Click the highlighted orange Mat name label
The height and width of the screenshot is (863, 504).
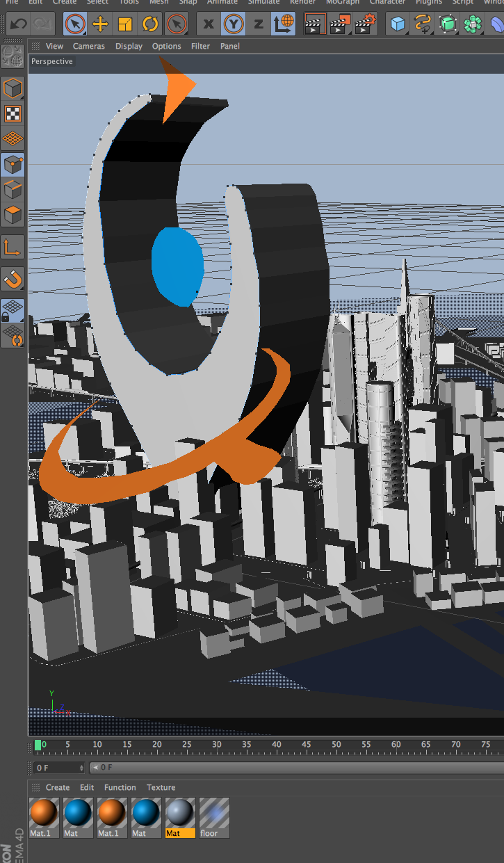point(179,833)
